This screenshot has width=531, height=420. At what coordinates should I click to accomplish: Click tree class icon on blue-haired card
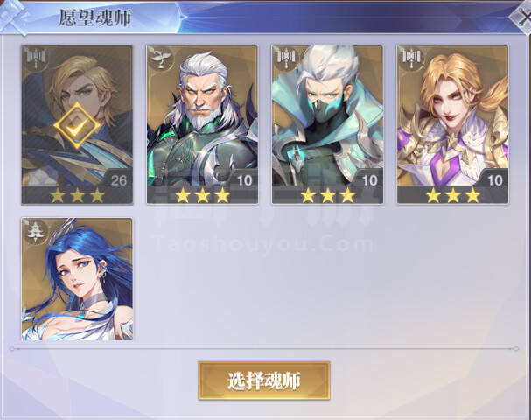(35, 231)
